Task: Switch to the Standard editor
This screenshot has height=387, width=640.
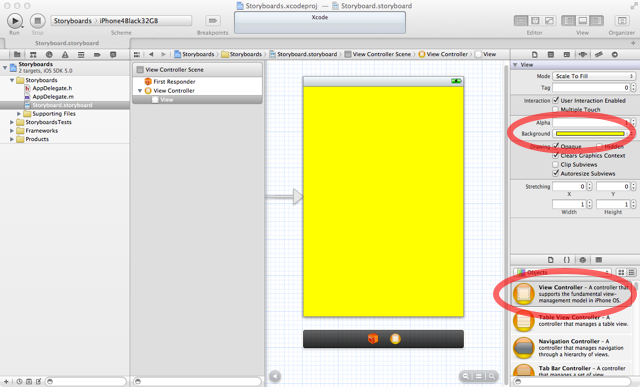Action: coord(521,20)
